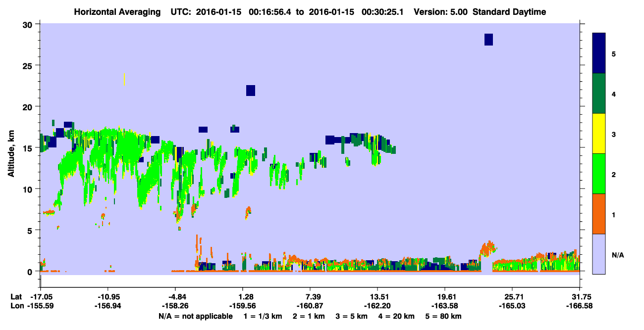Click legend text '1 = 1/3 km'
Image resolution: width=644 pixels, height=330 pixels.
(x=263, y=316)
